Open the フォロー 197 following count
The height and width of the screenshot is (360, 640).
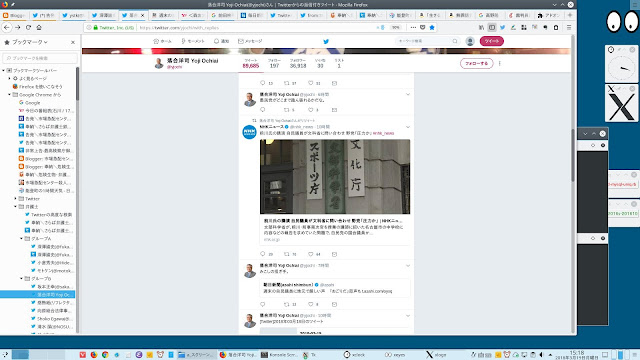point(274,63)
